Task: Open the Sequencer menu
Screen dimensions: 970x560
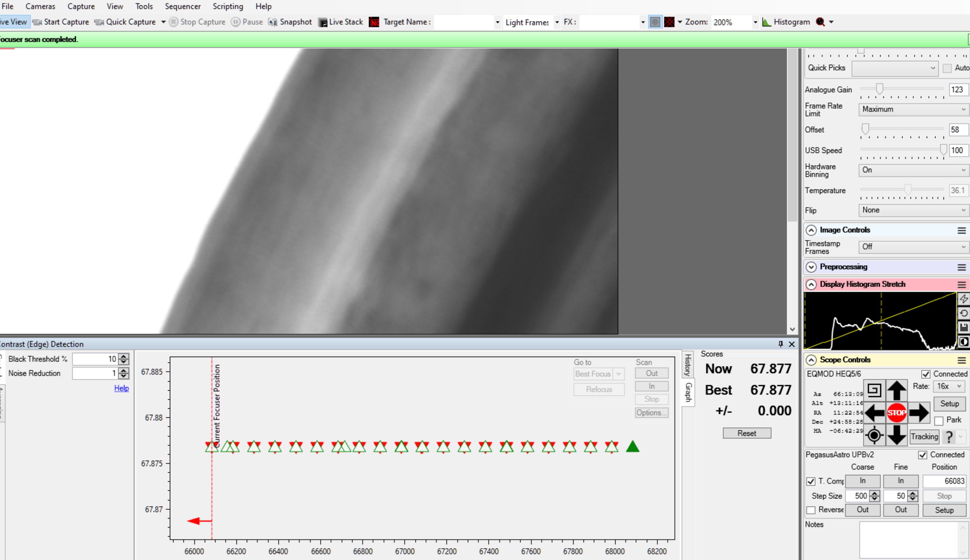Action: [x=183, y=6]
